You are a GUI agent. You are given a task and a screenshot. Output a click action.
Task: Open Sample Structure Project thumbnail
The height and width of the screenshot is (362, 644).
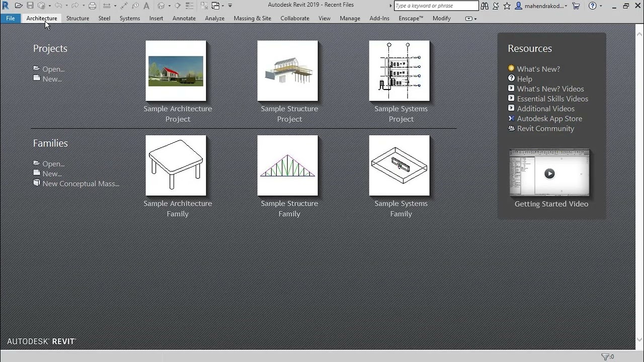pyautogui.click(x=287, y=71)
